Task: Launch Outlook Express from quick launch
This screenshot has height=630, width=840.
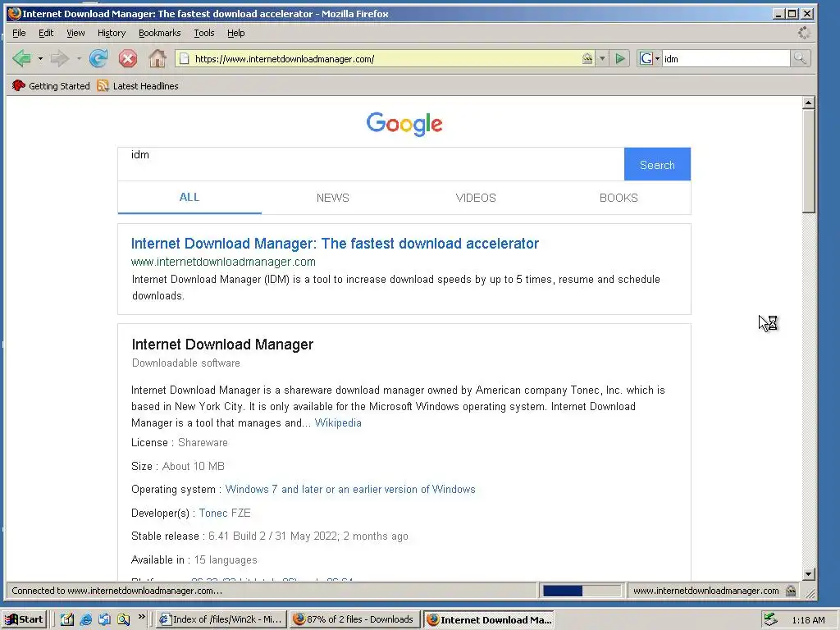Action: 104,619
